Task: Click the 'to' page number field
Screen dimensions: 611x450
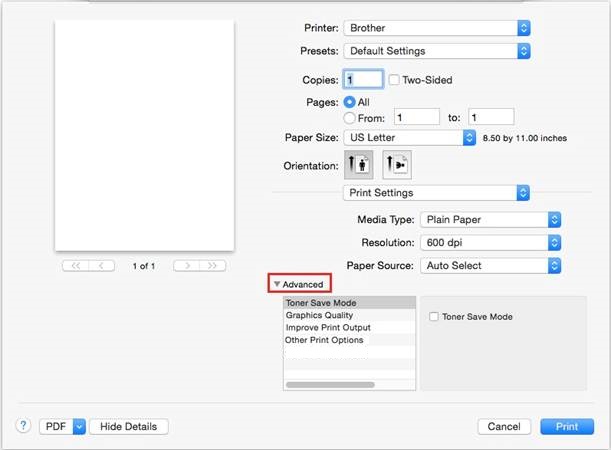Action: pos(491,117)
